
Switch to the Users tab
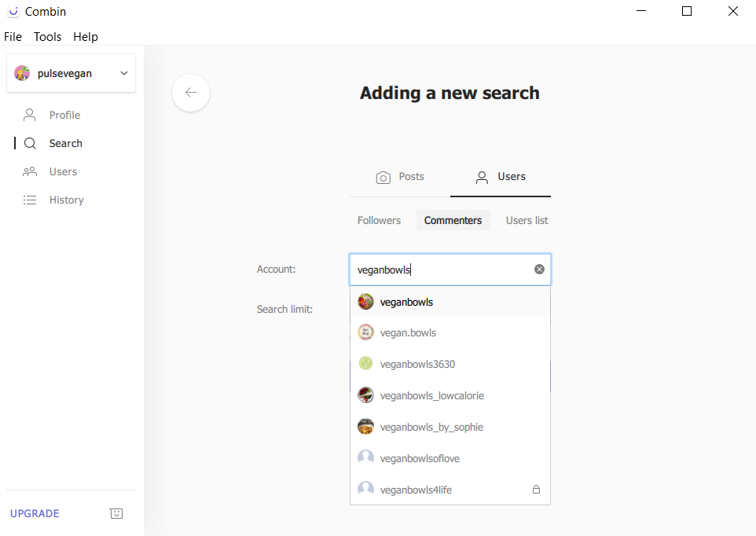pos(501,177)
